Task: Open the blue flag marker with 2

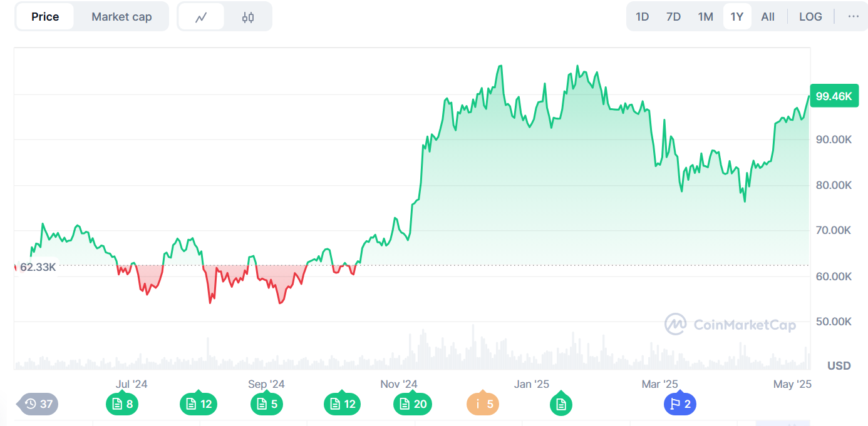Action: (x=680, y=404)
